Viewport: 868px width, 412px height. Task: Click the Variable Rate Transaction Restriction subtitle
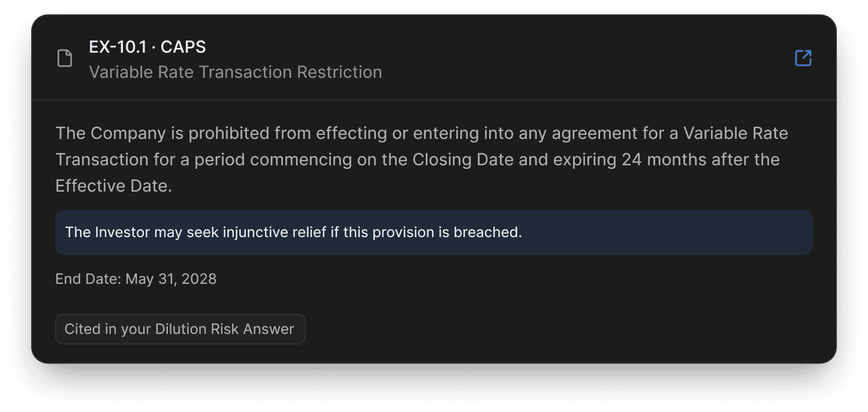[x=236, y=72]
